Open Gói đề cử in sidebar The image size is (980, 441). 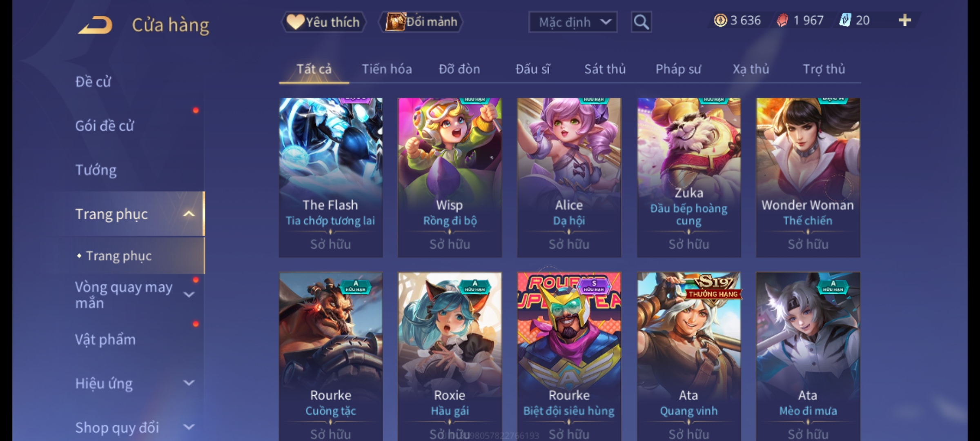click(105, 126)
